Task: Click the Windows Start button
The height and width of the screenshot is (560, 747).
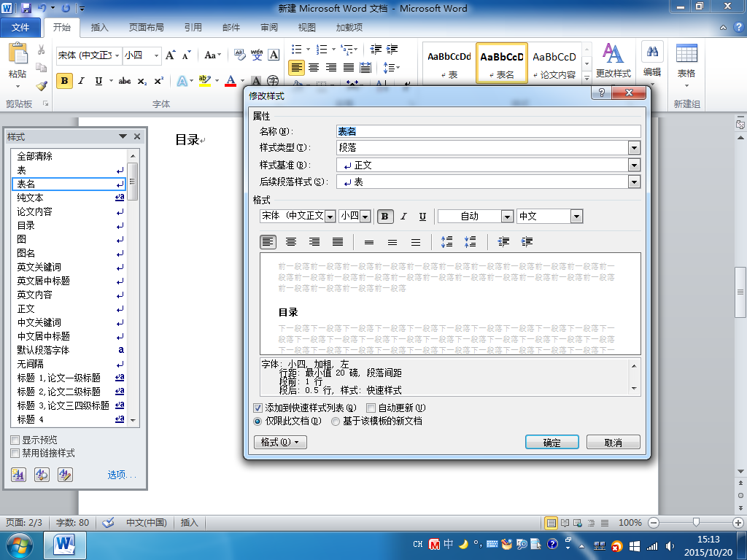Action: pos(20,545)
